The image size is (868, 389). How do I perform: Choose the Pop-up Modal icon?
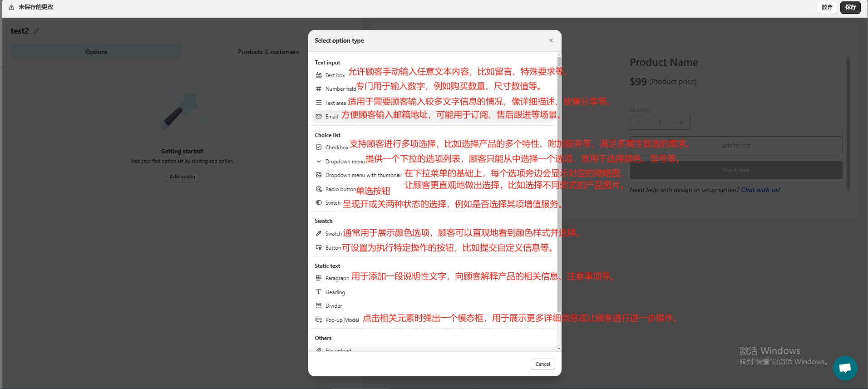(319, 320)
